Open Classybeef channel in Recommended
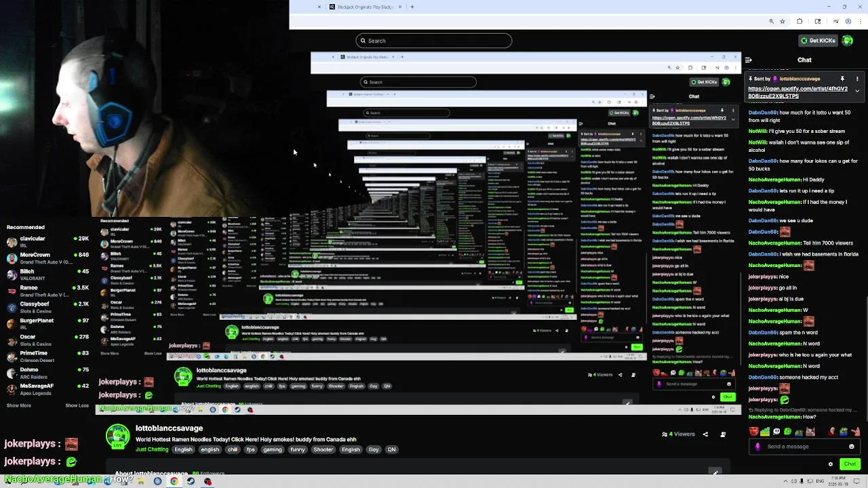The width and height of the screenshot is (868, 488). tap(47, 307)
